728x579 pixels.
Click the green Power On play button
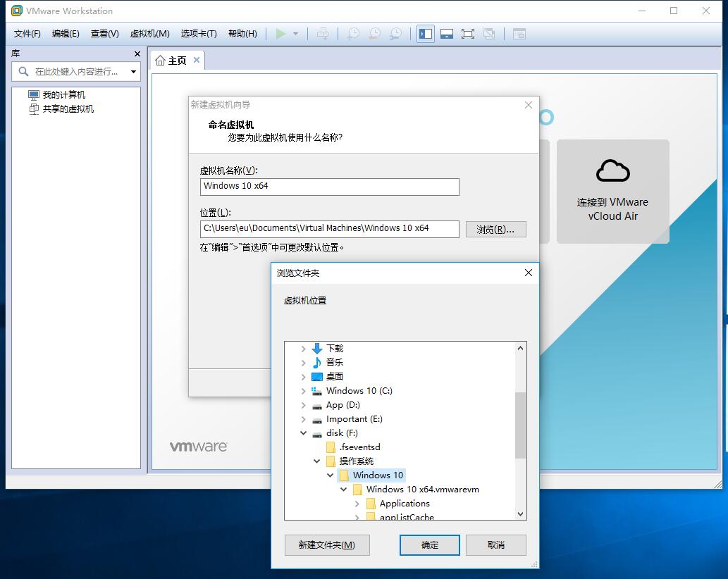click(x=280, y=34)
